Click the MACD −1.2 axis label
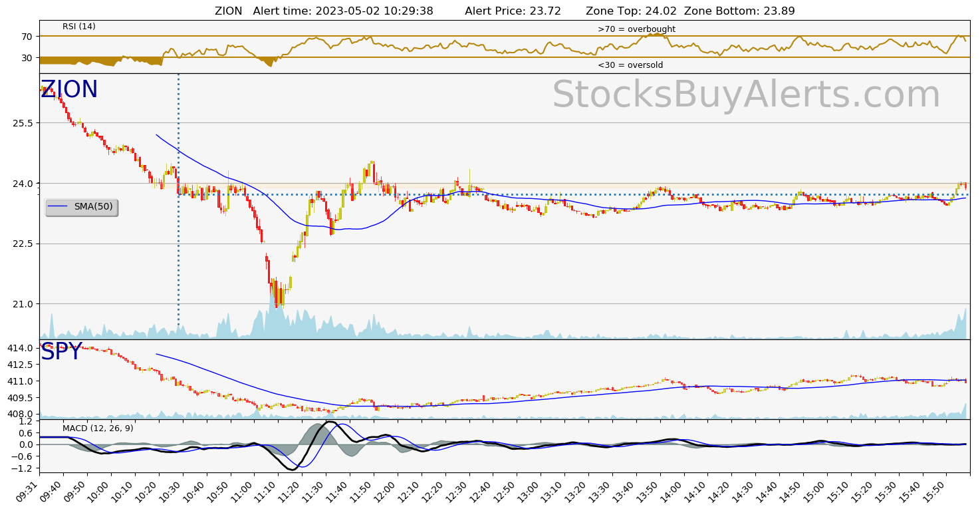 coord(23,468)
